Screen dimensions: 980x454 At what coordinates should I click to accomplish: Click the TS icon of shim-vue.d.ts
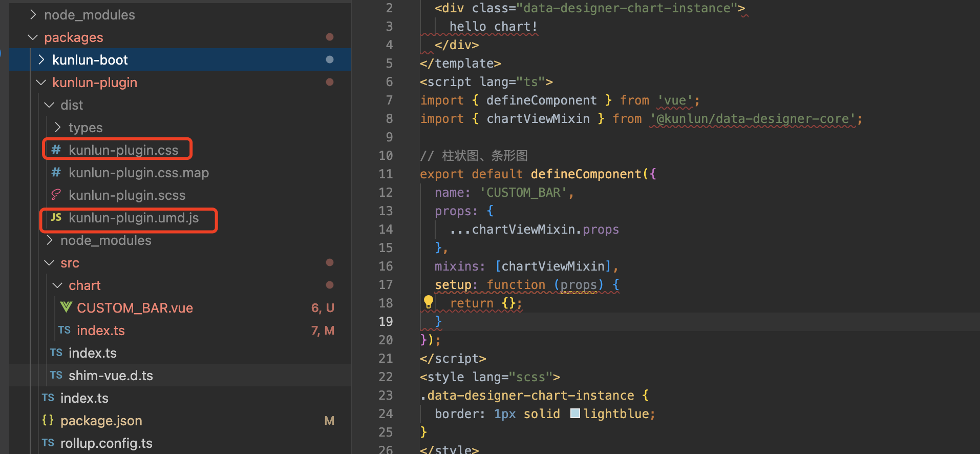[56, 375]
